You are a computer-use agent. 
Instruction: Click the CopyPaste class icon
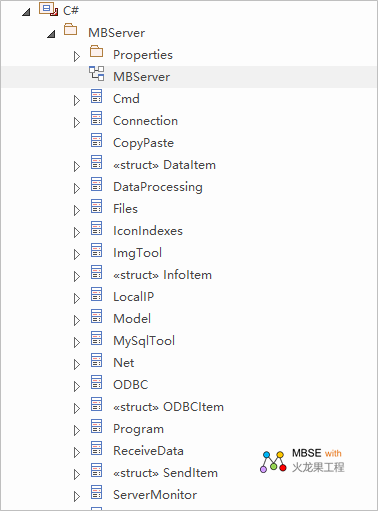(96, 140)
